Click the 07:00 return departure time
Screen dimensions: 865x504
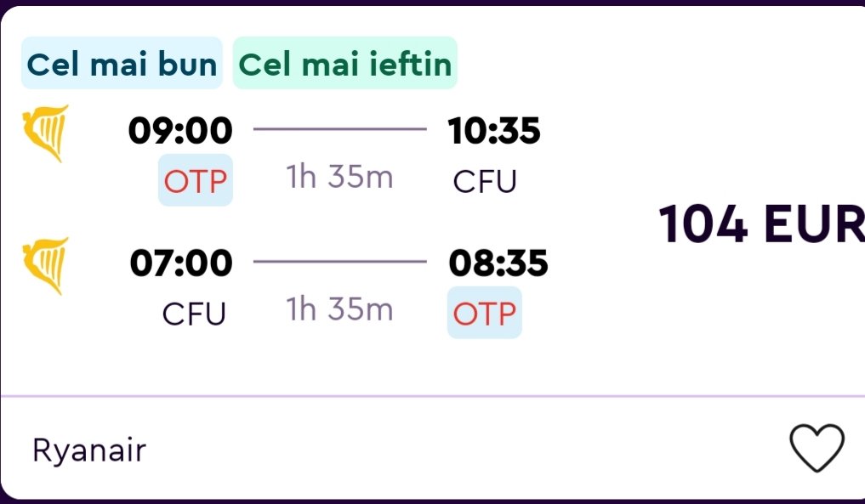(x=180, y=263)
